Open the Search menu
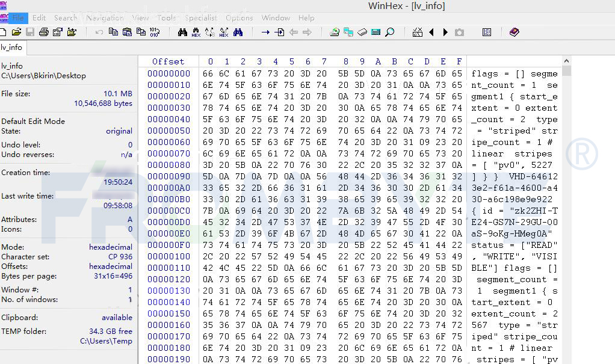Screen dimensions: 615x364 66,17
